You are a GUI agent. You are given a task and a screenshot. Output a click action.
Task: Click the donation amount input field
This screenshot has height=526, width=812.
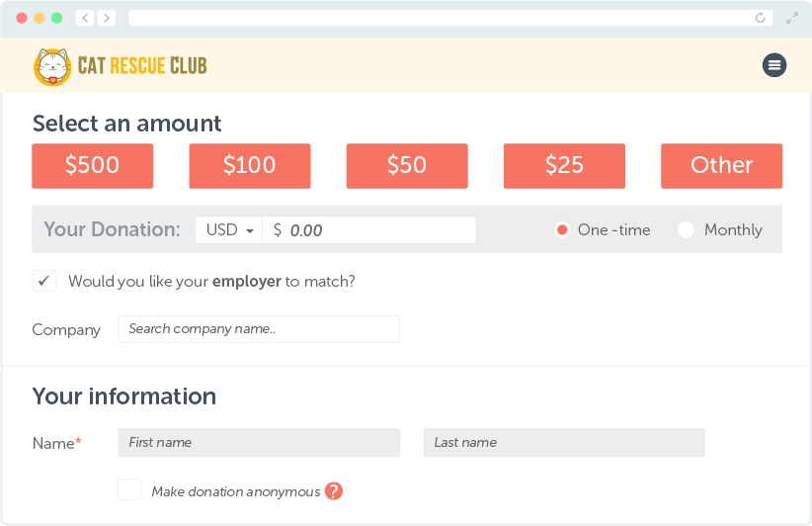point(368,229)
